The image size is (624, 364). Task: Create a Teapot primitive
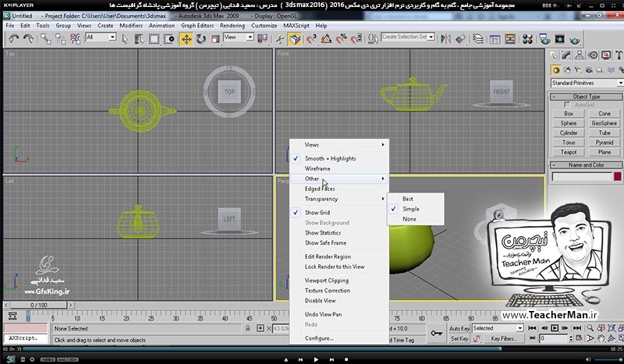tap(569, 152)
